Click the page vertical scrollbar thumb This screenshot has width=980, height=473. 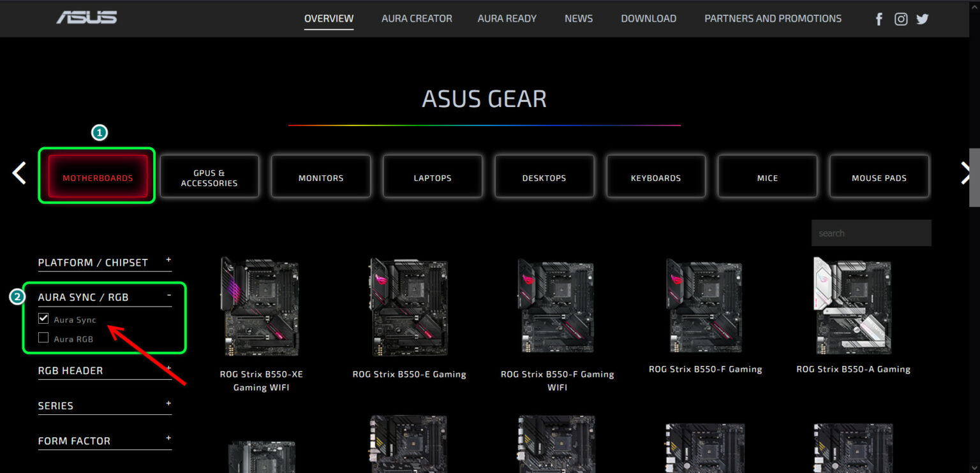coord(974,177)
